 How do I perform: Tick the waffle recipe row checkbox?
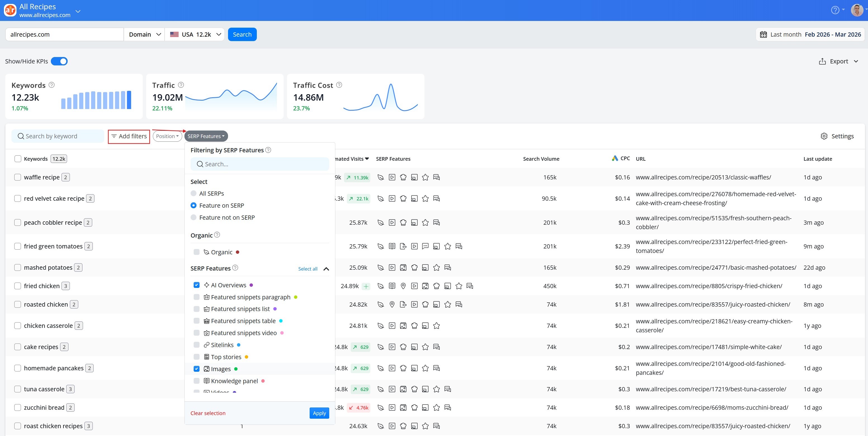coord(18,177)
